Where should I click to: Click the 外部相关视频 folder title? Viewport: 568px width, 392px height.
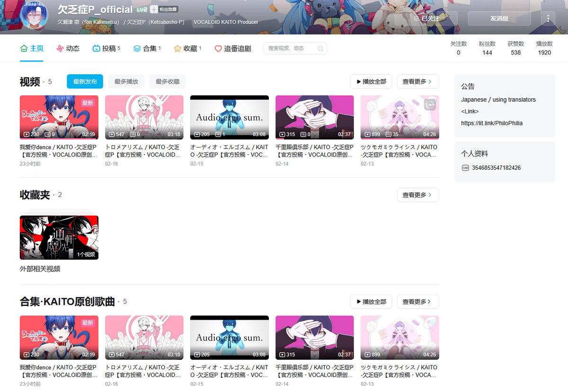coord(40,269)
